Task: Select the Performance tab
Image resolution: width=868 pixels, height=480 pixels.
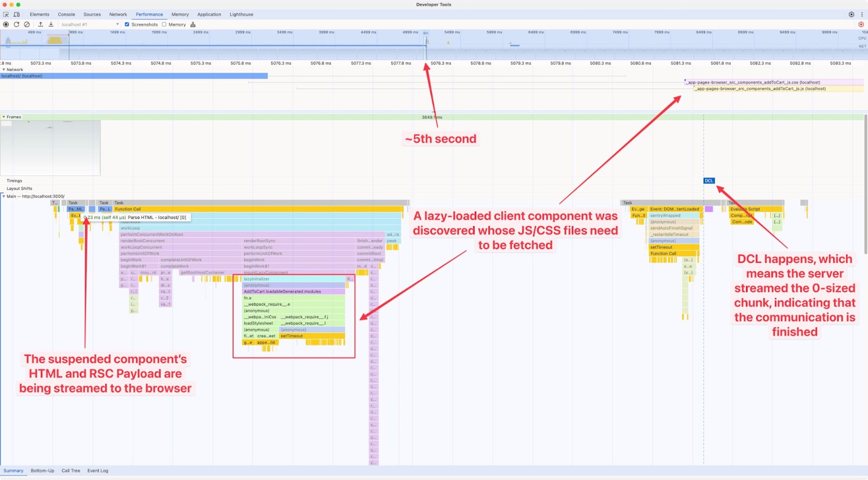Action: [149, 15]
